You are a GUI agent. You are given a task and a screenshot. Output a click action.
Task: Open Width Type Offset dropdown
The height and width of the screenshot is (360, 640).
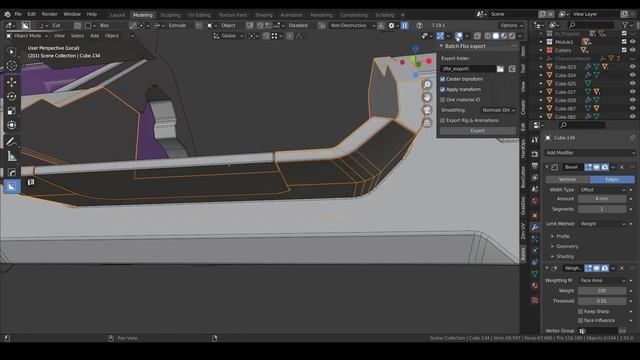(602, 190)
